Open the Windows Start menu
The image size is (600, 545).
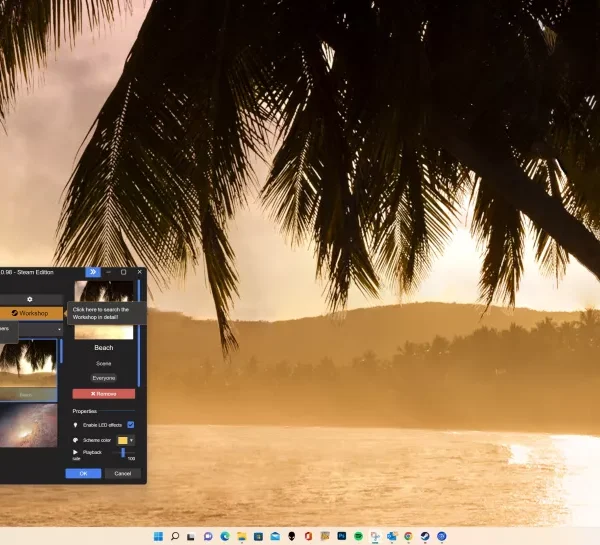click(x=158, y=536)
